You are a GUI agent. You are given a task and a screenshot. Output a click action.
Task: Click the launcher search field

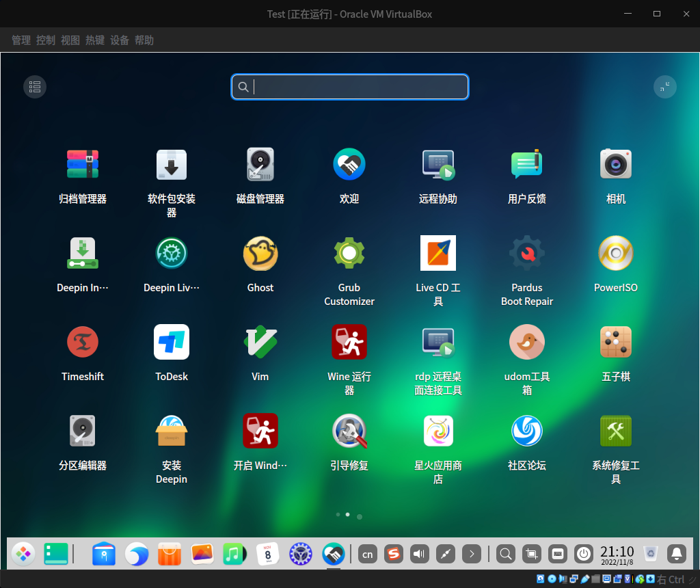click(349, 87)
